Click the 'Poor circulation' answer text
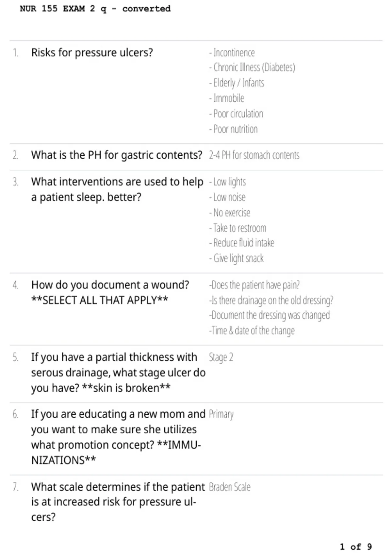 point(236,113)
